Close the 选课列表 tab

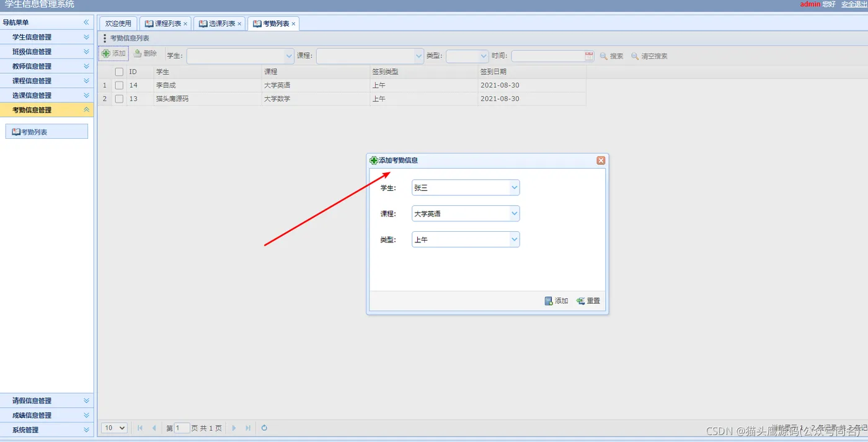(239, 24)
